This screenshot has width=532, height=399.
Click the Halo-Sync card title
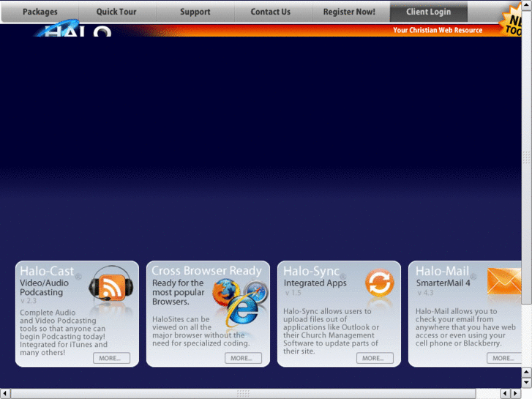311,271
